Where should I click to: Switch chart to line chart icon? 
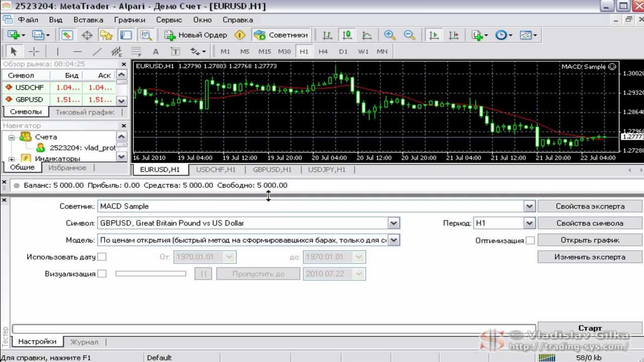[x=367, y=35]
